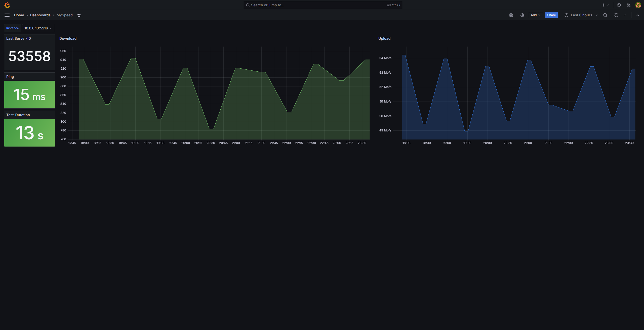This screenshot has width=644, height=330.
Task: Open the help question mark icon
Action: (619, 5)
